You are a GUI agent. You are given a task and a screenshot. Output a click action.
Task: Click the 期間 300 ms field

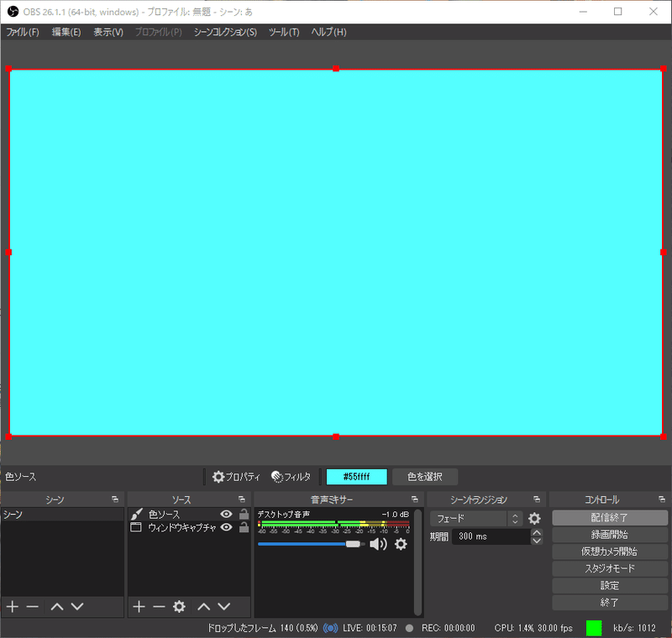[x=491, y=536]
